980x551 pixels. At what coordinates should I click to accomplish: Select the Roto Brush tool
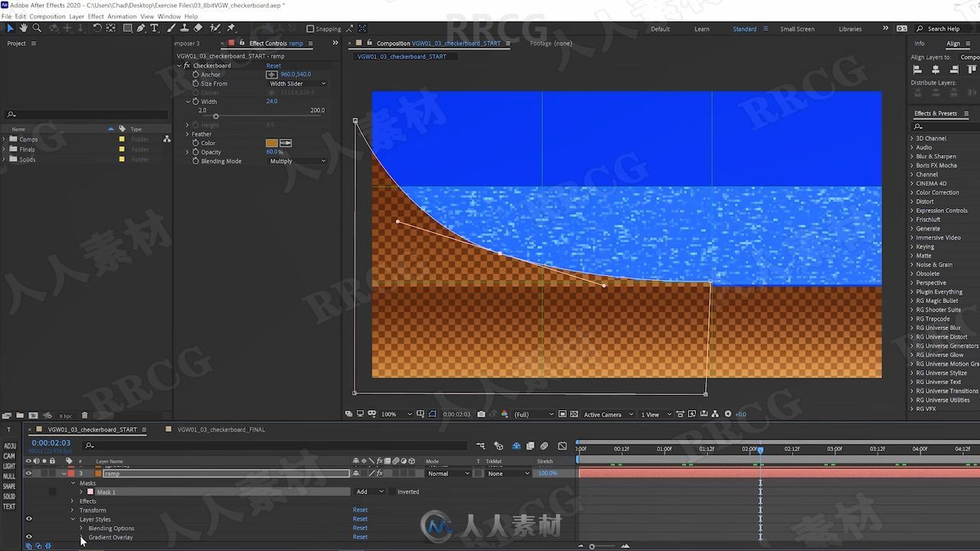point(214,28)
